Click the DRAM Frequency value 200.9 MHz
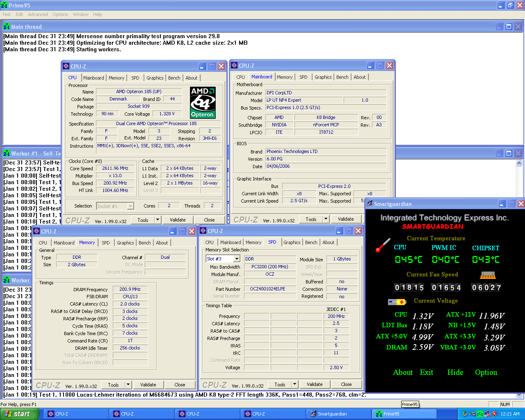This screenshot has width=525, height=420. pos(130,289)
